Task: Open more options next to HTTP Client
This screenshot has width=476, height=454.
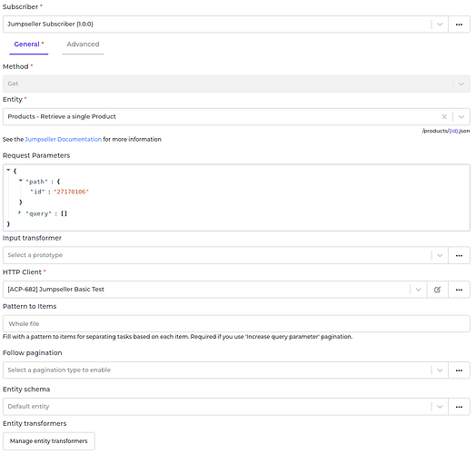Action: pyautogui.click(x=459, y=290)
